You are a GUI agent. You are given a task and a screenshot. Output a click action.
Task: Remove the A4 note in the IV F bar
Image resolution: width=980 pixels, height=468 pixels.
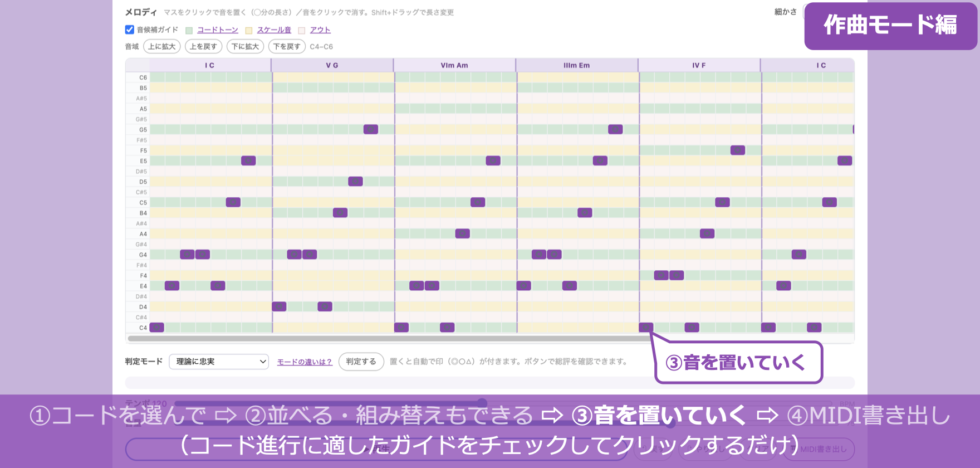click(x=707, y=233)
